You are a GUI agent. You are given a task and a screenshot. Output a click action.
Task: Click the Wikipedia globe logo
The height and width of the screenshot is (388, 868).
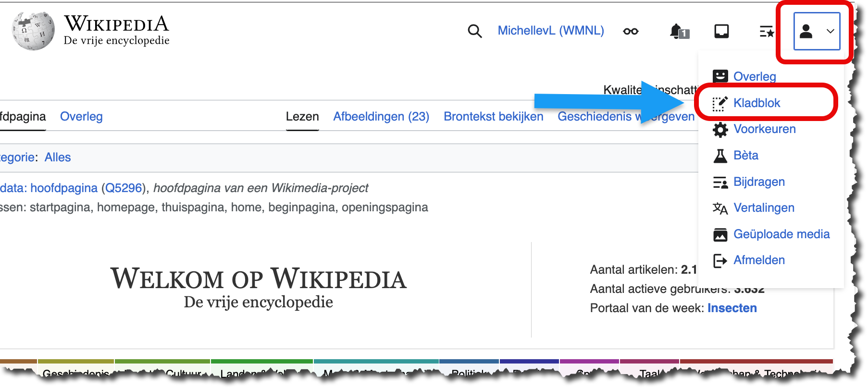pyautogui.click(x=33, y=31)
